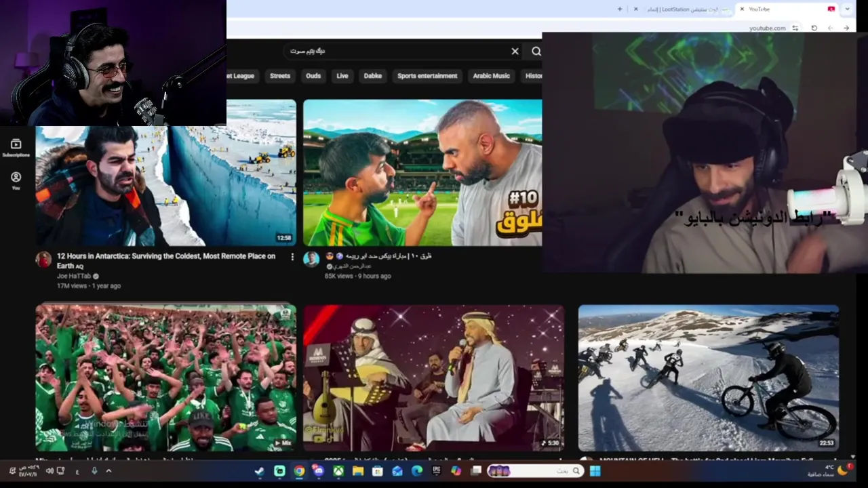Open site info icon beside youtube.com

coord(795,28)
